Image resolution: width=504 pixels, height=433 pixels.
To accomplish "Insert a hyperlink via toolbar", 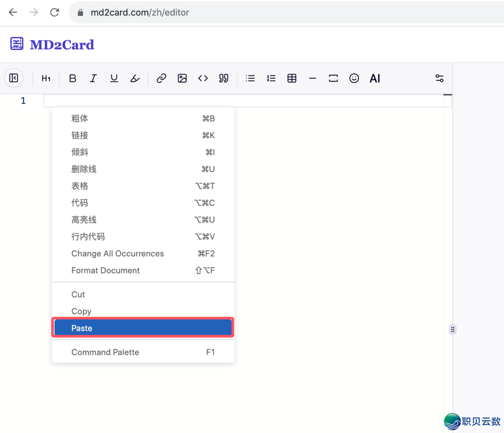I will point(161,78).
